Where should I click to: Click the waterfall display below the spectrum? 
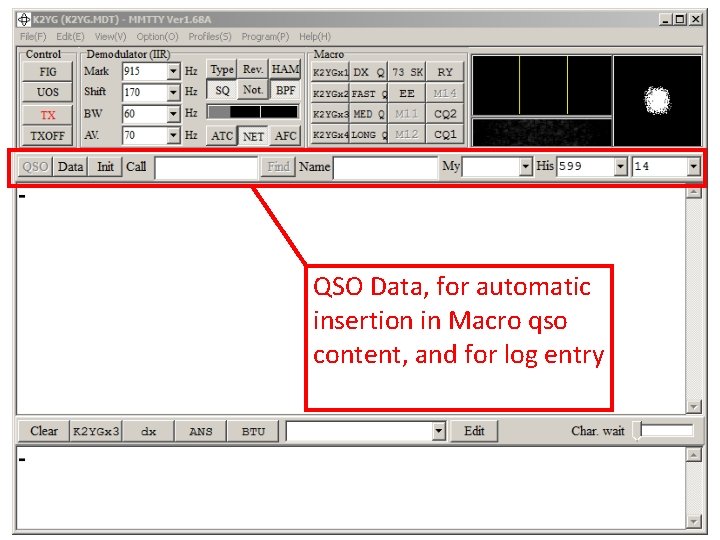click(x=542, y=132)
